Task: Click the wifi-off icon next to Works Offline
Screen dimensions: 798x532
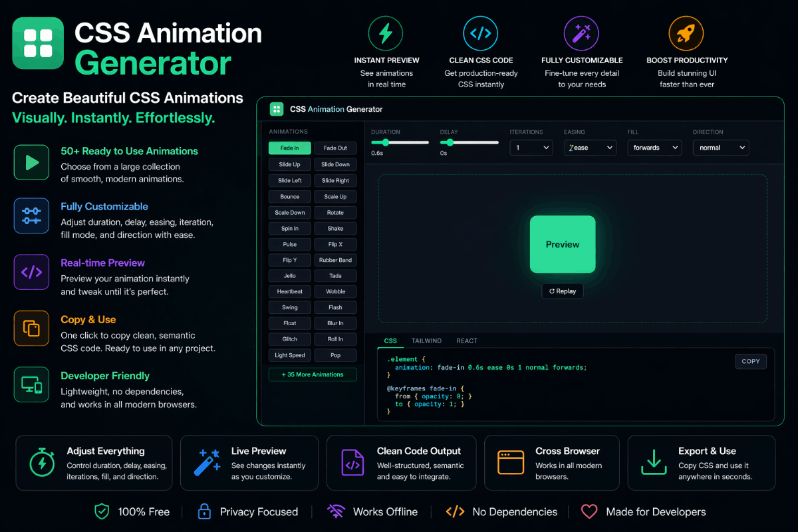Action: (x=335, y=511)
